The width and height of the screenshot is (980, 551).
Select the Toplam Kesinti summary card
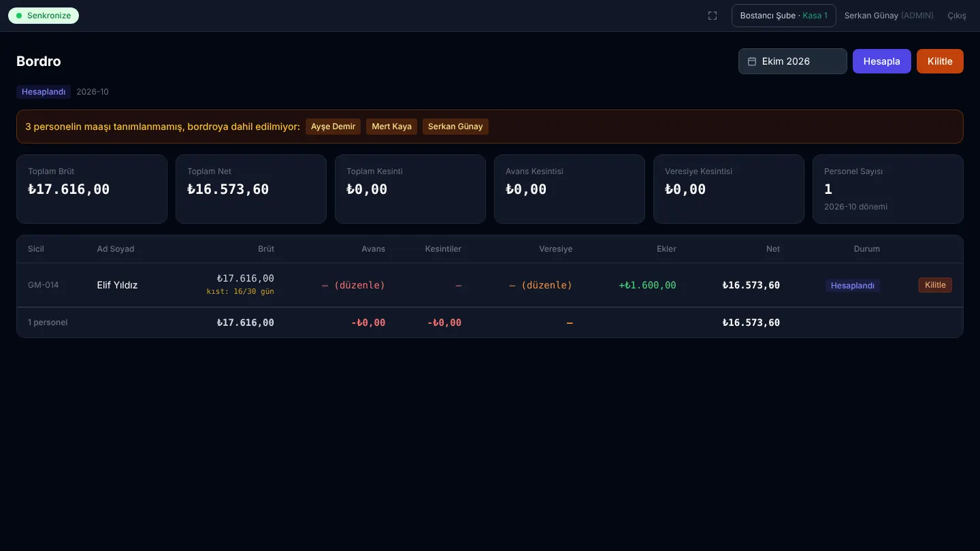click(410, 189)
